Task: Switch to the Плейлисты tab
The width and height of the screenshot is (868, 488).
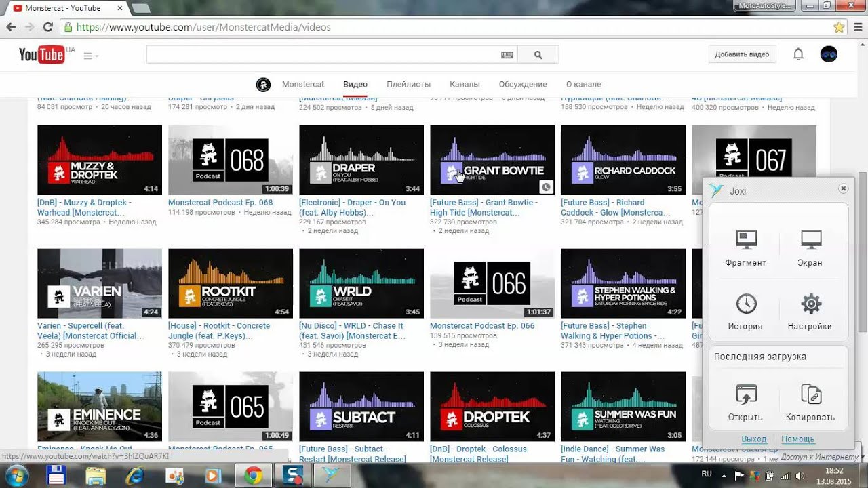Action: pos(408,84)
